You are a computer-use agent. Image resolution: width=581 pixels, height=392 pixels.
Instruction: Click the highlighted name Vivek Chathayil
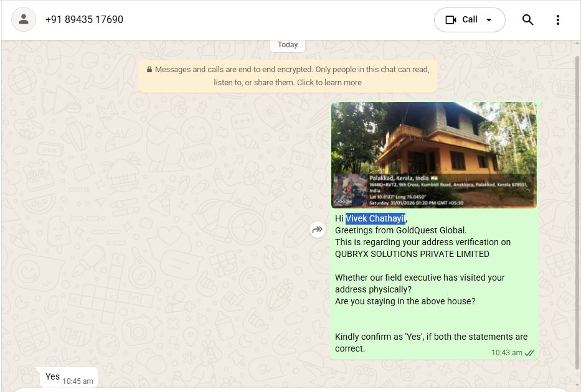(x=376, y=218)
